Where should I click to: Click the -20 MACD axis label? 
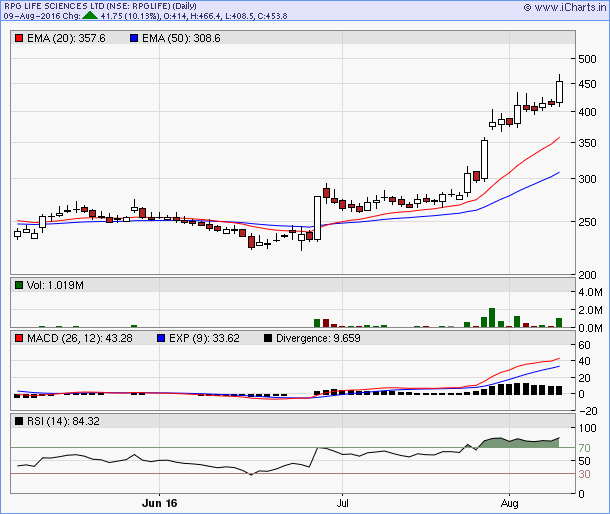tap(588, 411)
